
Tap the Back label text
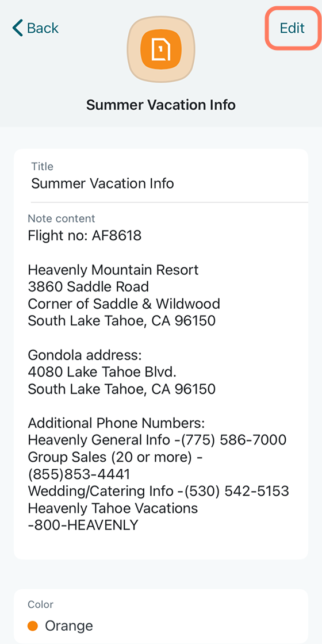coord(43,28)
